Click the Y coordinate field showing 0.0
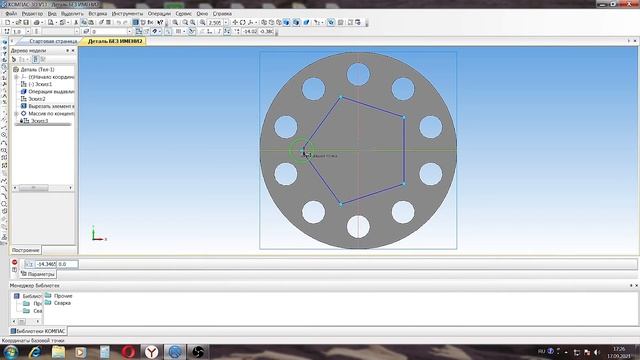This screenshot has width=640, height=360. click(67, 264)
